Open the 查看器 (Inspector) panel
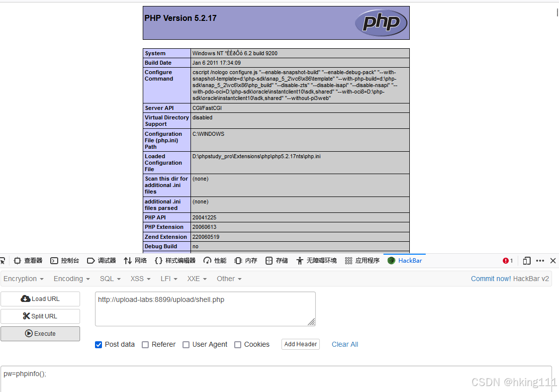Image resolution: width=559 pixels, height=392 pixels. [x=29, y=260]
